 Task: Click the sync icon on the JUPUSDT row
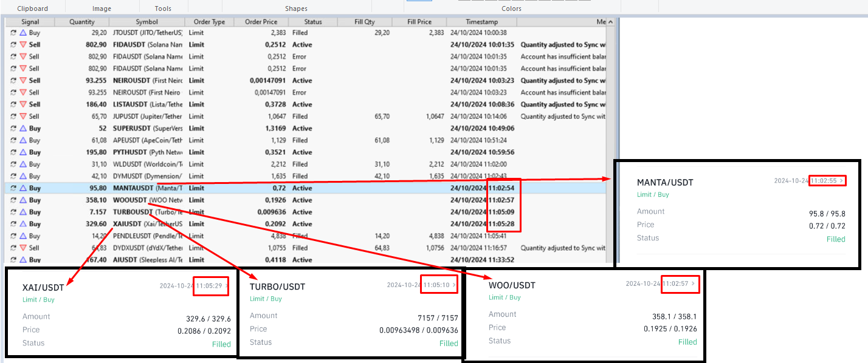point(13,117)
